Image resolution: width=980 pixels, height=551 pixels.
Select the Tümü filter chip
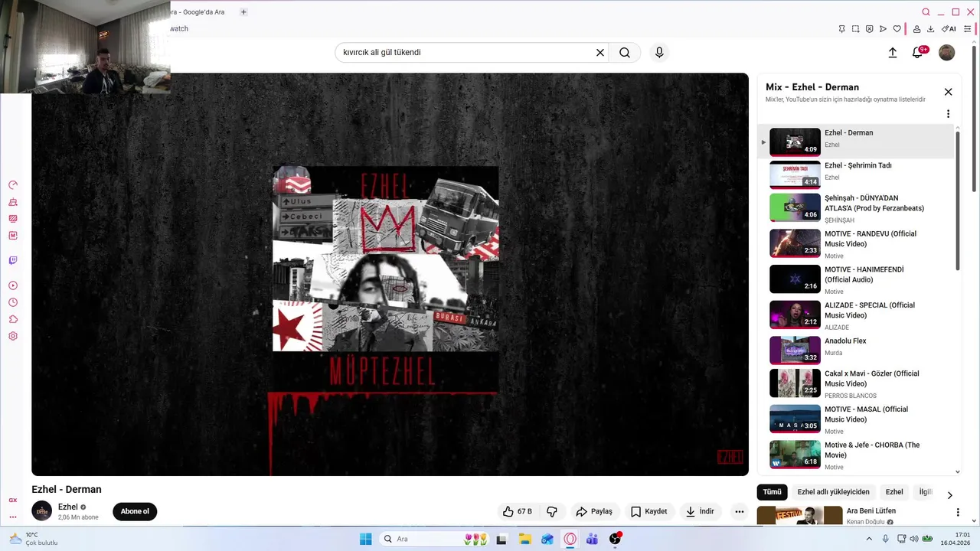(772, 492)
